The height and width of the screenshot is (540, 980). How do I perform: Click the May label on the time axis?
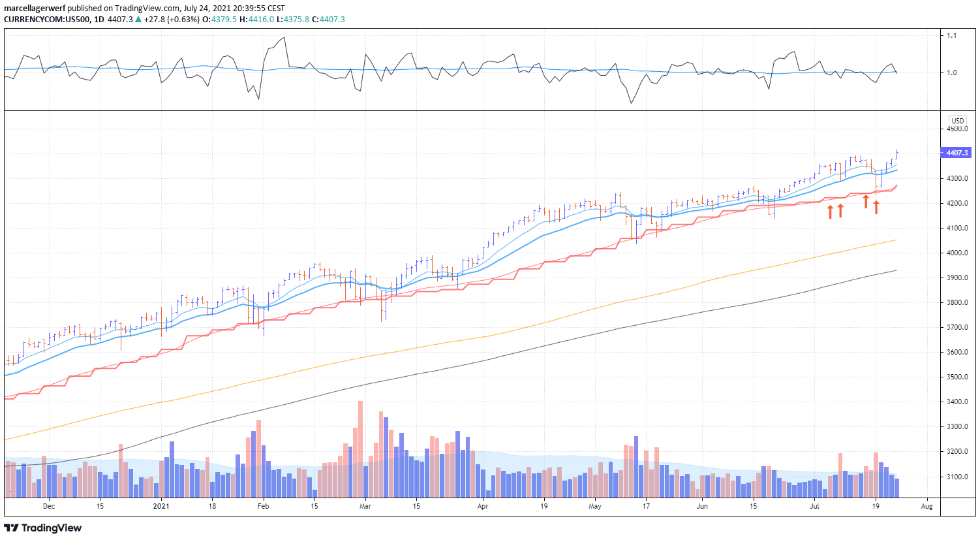tap(595, 506)
